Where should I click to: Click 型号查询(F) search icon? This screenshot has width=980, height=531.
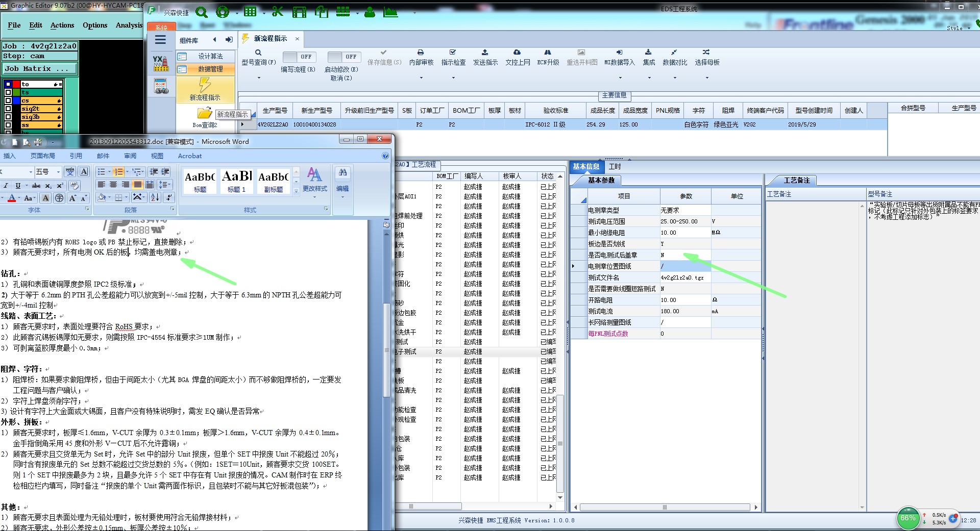coord(258,53)
